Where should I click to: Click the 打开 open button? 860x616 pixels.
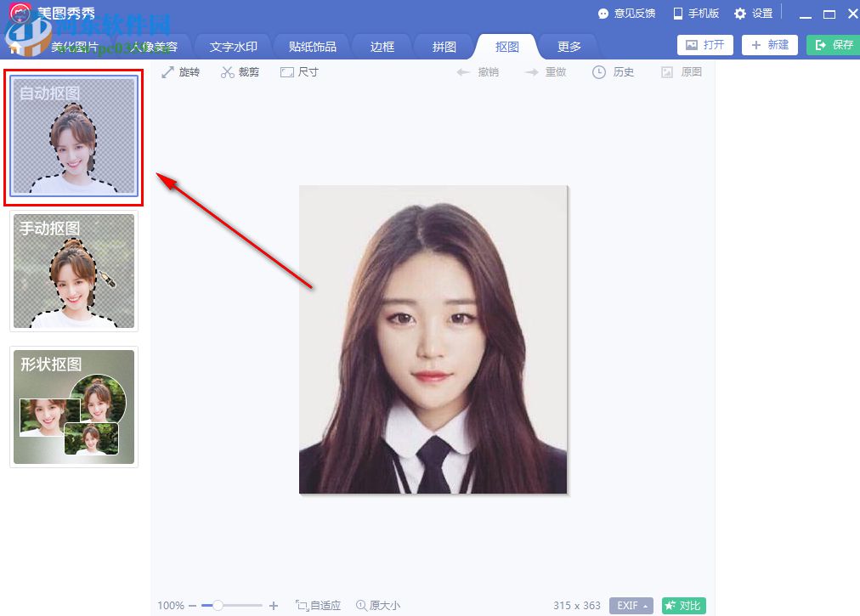[x=704, y=44]
